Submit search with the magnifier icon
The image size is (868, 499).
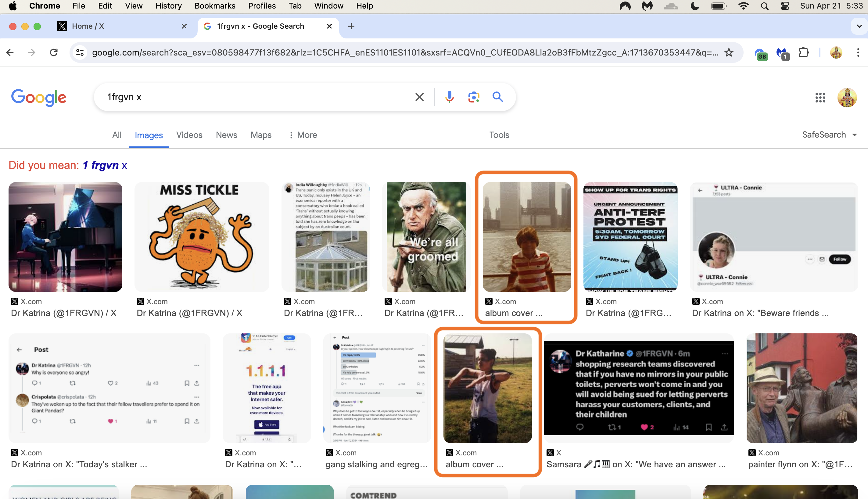[x=497, y=97]
